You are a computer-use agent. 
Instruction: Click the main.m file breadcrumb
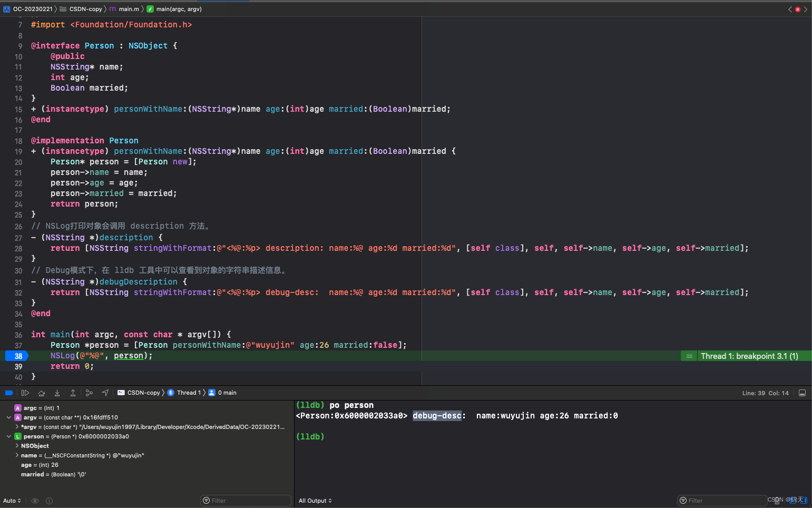tap(124, 9)
